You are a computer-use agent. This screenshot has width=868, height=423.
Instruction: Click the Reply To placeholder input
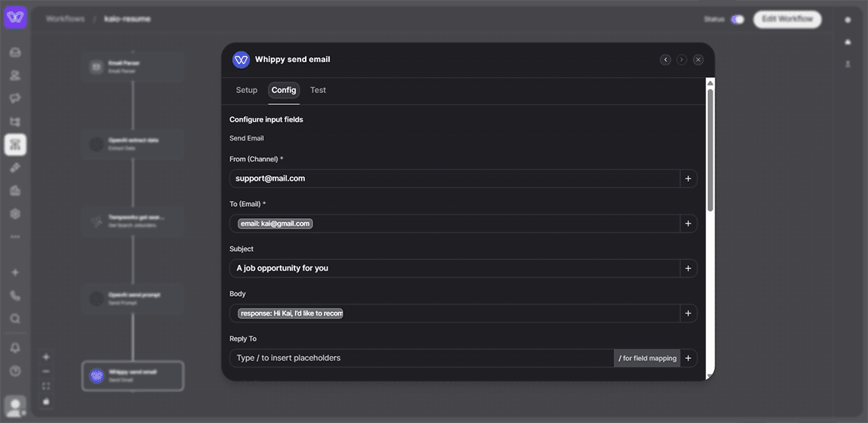pyautogui.click(x=422, y=358)
